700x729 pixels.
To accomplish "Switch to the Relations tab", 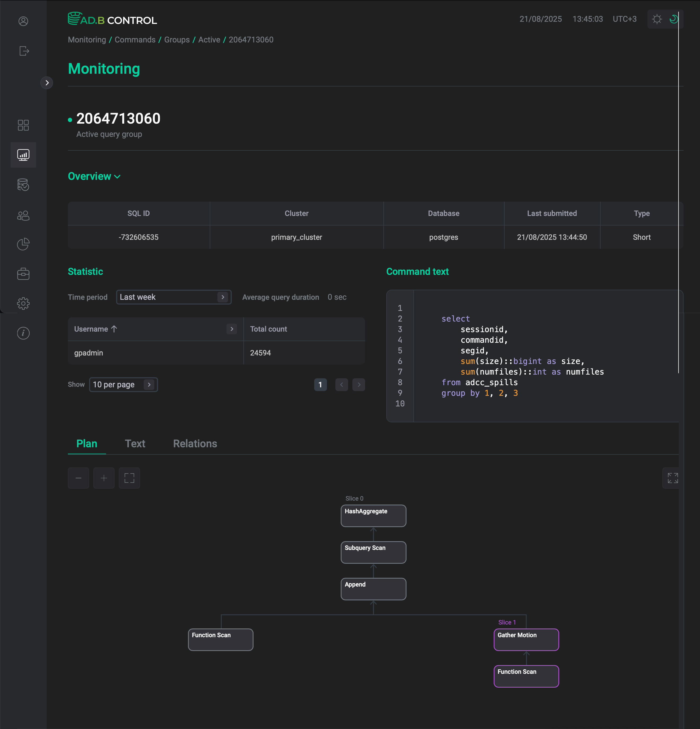I will (x=195, y=443).
